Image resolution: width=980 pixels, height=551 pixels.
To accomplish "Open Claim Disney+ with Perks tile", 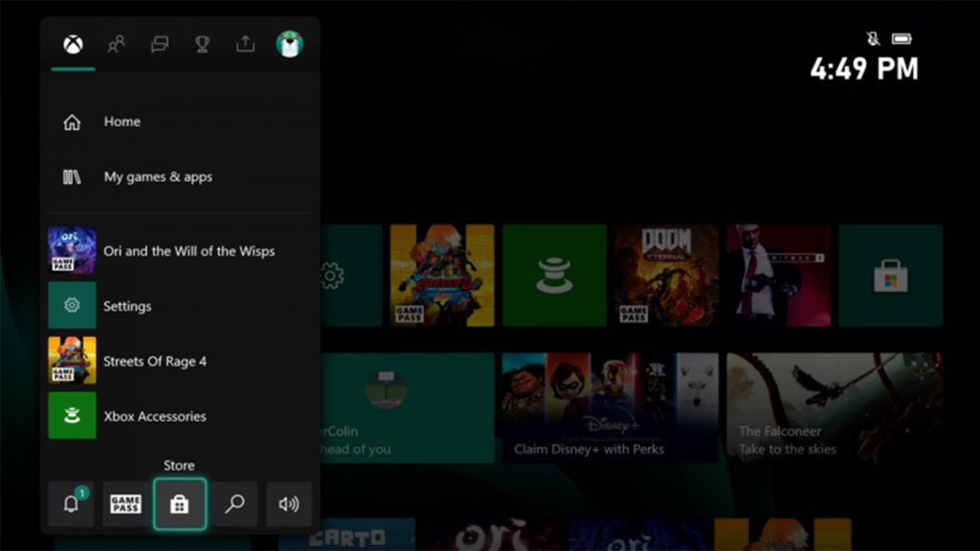I will tap(610, 408).
